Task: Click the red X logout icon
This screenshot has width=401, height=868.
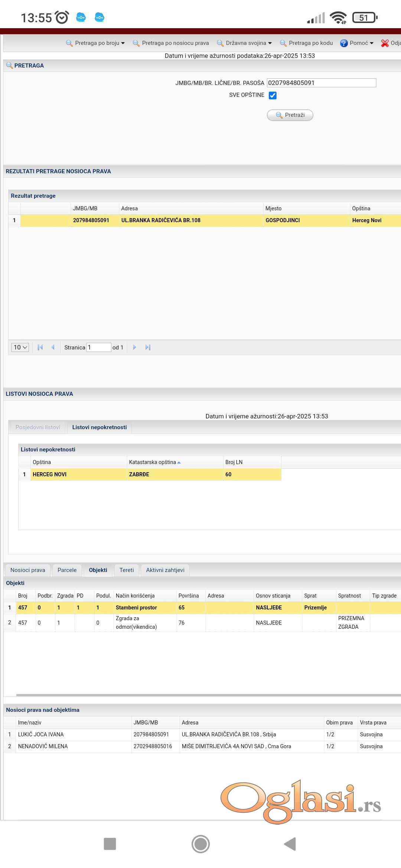Action: [x=385, y=43]
